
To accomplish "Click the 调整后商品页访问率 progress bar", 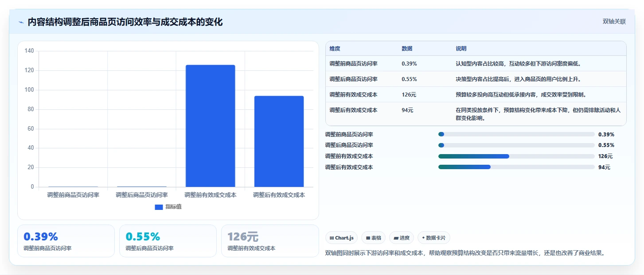I will point(516,145).
